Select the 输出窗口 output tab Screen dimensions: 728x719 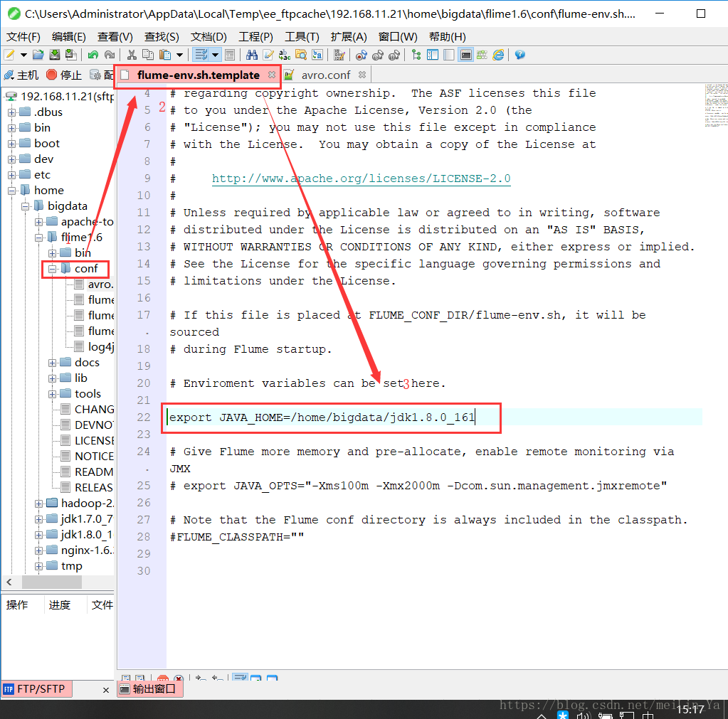tap(150, 689)
